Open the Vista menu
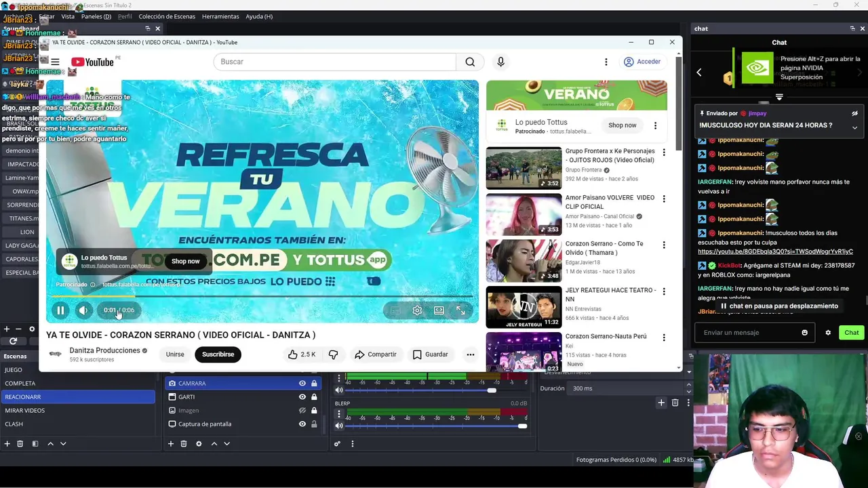This screenshot has height=488, width=868. [x=68, y=16]
